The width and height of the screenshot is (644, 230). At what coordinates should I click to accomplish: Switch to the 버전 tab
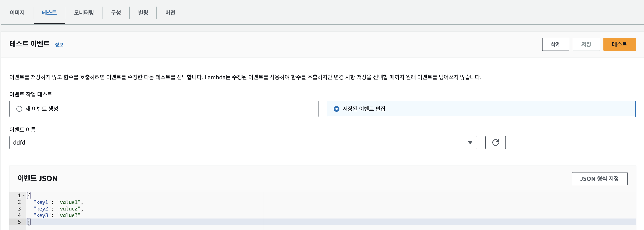pos(170,13)
